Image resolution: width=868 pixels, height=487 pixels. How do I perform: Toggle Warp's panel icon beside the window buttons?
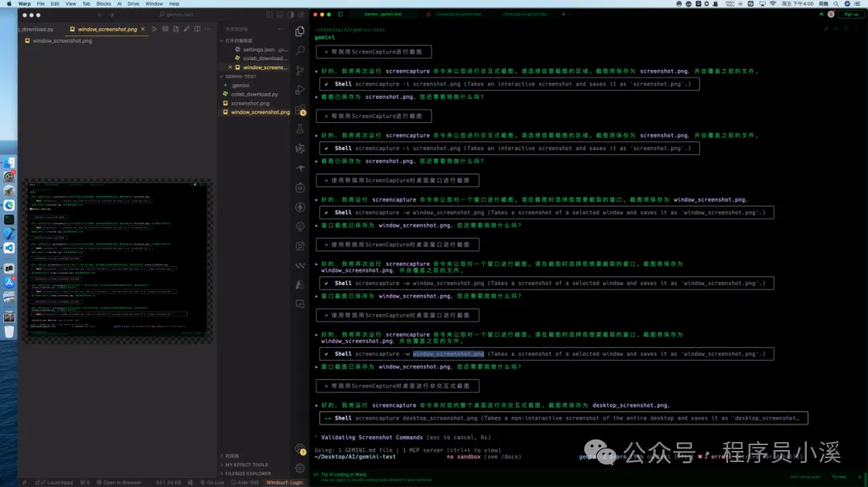pyautogui.click(x=341, y=14)
